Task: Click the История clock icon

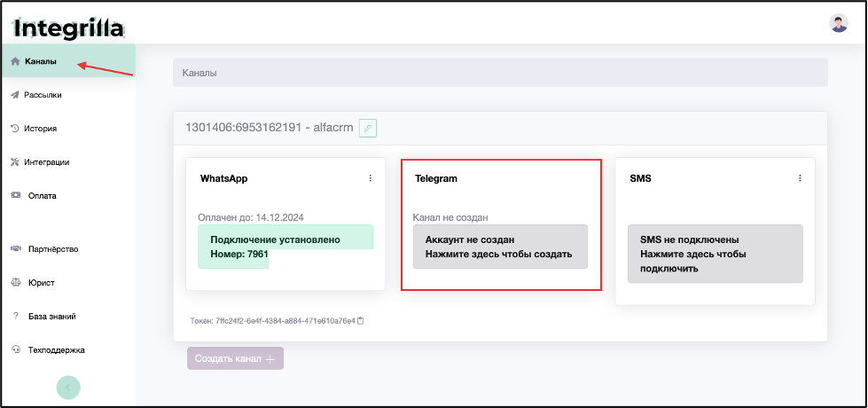Action: pos(15,129)
